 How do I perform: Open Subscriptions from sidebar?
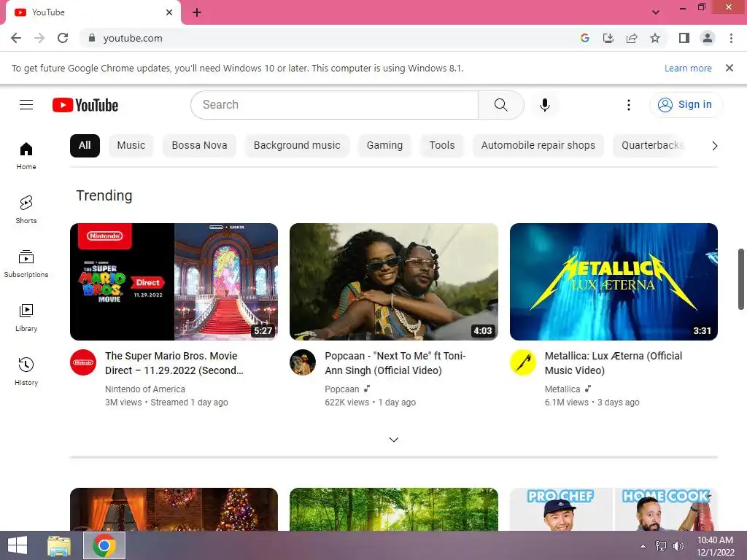click(x=26, y=263)
